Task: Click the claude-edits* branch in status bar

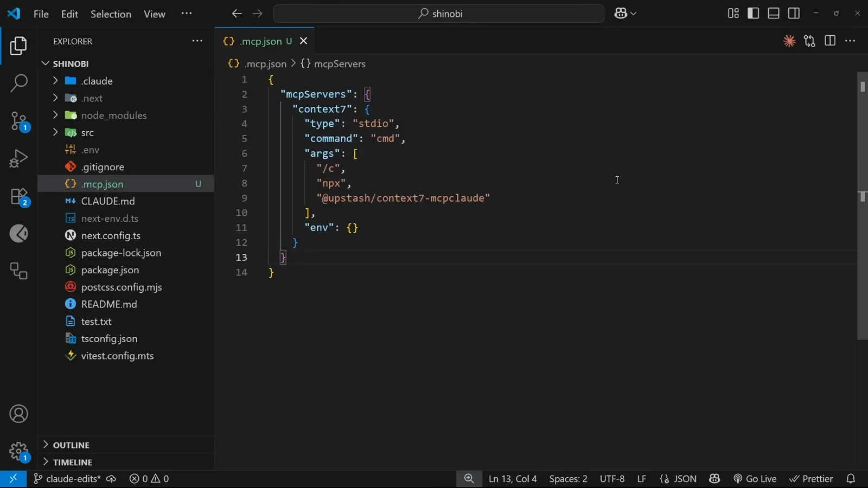Action: tap(68, 479)
